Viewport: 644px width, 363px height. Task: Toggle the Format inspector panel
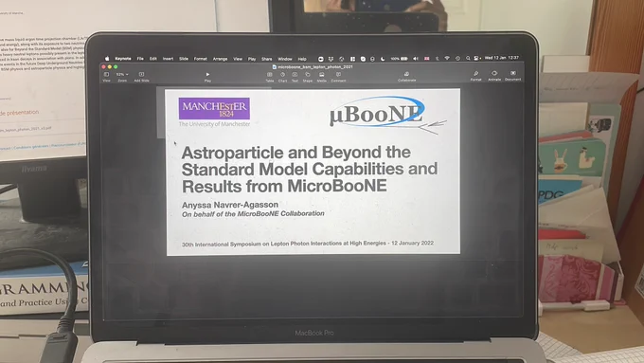click(x=475, y=76)
